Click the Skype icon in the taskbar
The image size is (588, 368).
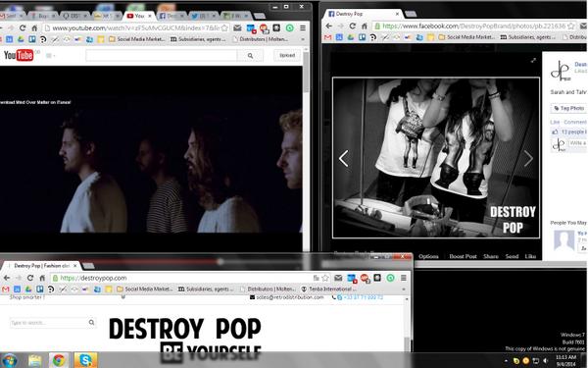click(x=85, y=360)
